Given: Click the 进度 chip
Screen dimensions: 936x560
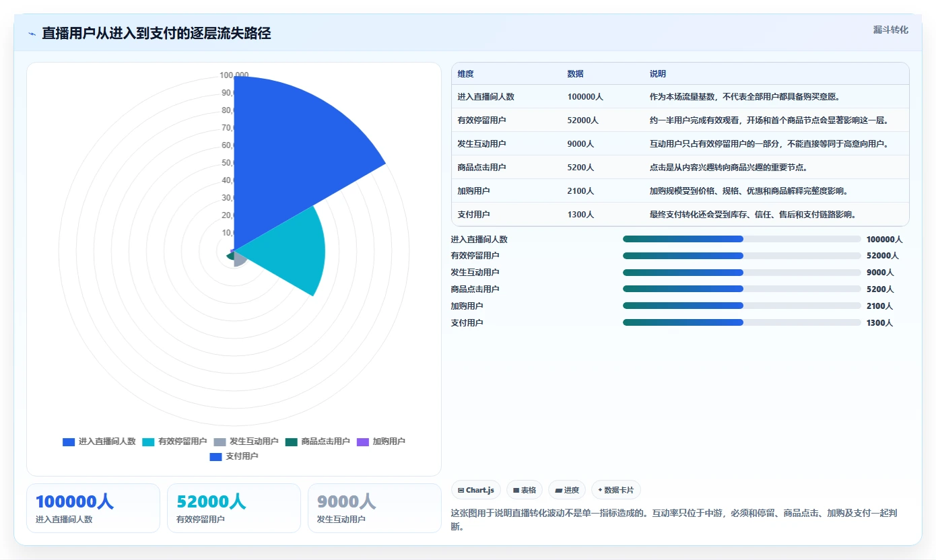Looking at the screenshot, I should pyautogui.click(x=567, y=490).
